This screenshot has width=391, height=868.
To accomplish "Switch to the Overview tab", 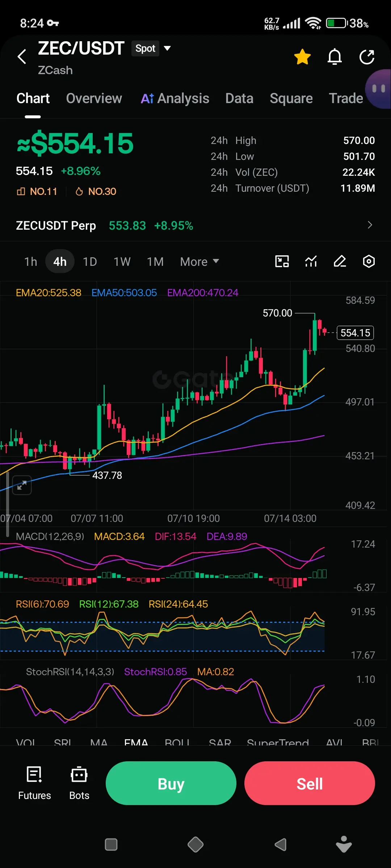I will click(x=94, y=98).
